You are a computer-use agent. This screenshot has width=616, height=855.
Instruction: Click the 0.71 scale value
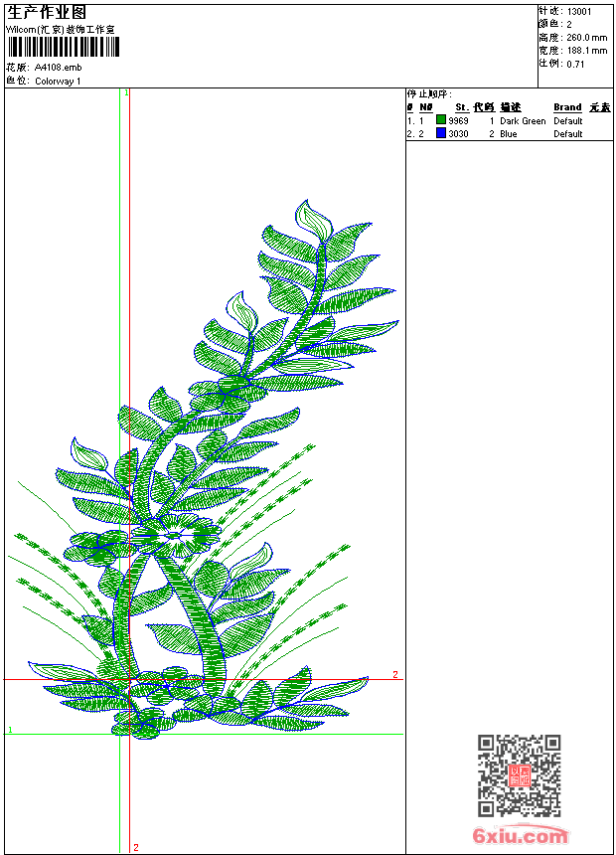tap(575, 64)
